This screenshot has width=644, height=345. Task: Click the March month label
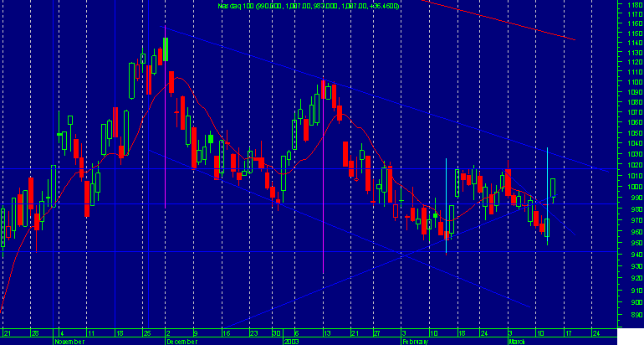pos(516,342)
